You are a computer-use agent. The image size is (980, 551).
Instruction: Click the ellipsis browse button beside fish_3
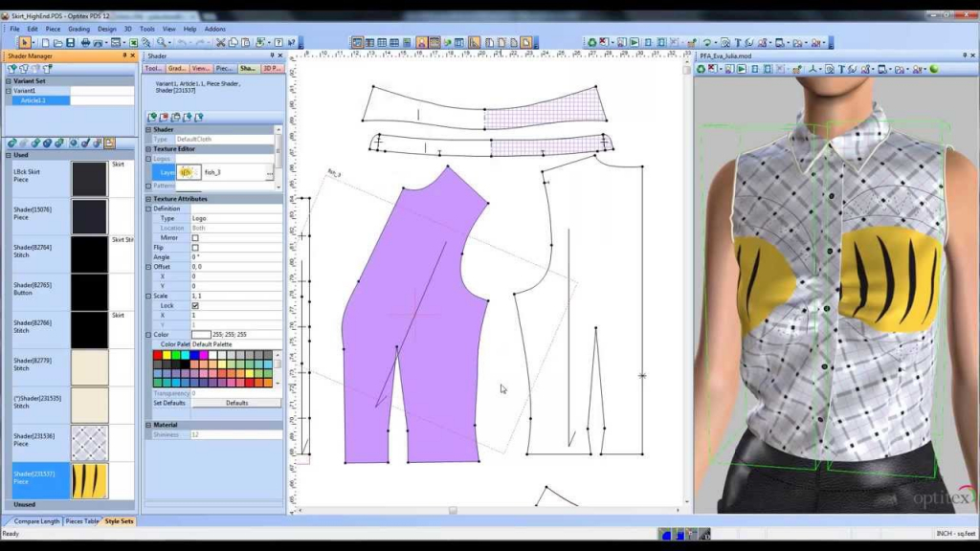point(269,172)
